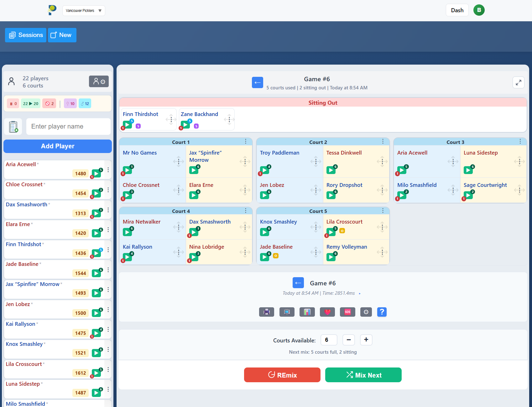
Task: Open the print icon below Game #6
Action: click(266, 312)
